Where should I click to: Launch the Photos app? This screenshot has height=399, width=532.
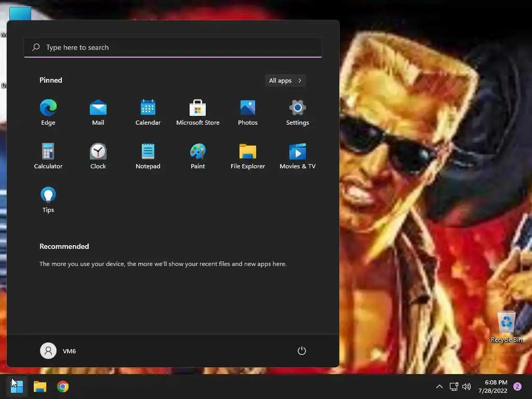tap(248, 113)
